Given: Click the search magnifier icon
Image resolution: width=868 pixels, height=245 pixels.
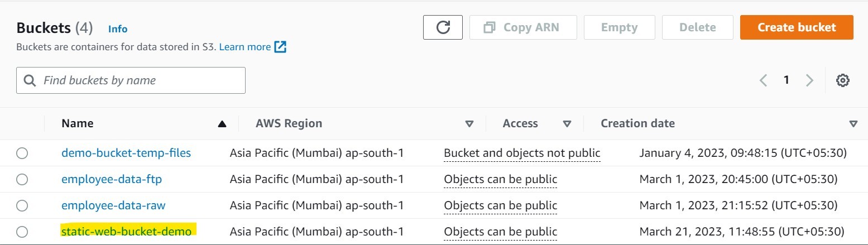Looking at the screenshot, I should click(x=30, y=80).
